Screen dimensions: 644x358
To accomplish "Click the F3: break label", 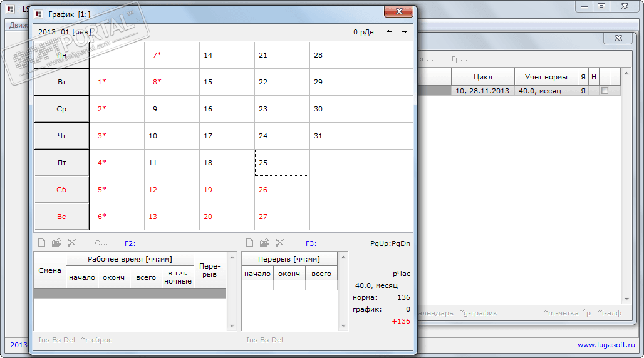I will click(311, 243).
